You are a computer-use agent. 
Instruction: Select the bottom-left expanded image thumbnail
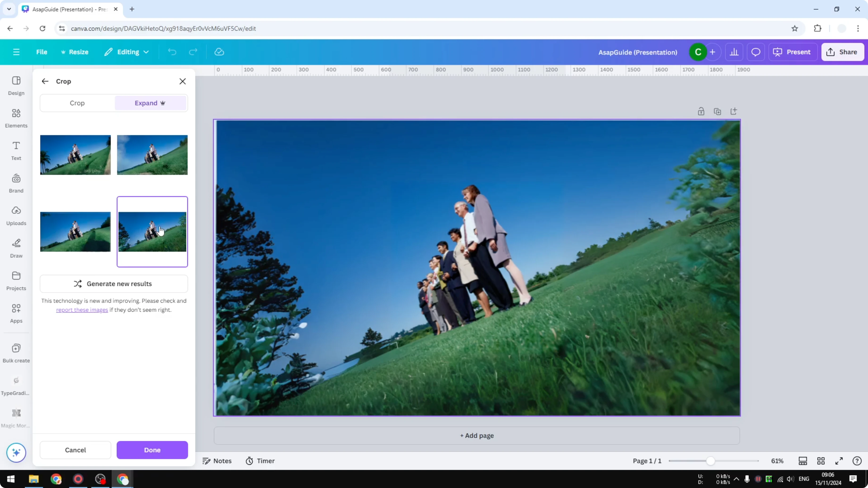coord(75,231)
